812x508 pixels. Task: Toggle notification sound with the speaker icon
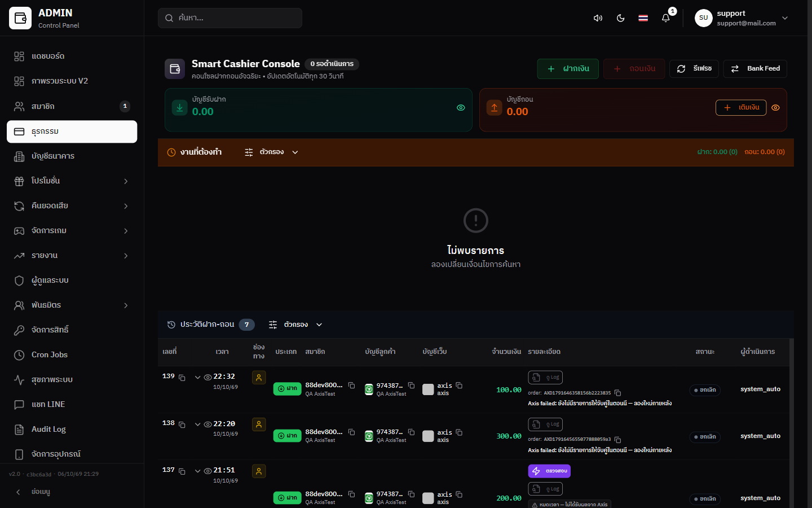(598, 18)
